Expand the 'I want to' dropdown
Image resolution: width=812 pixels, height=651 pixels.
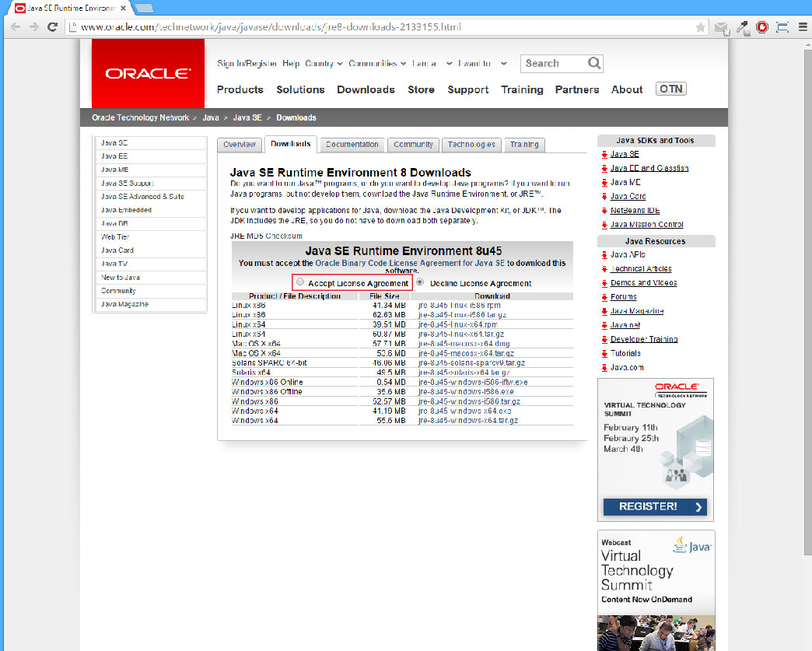click(503, 64)
